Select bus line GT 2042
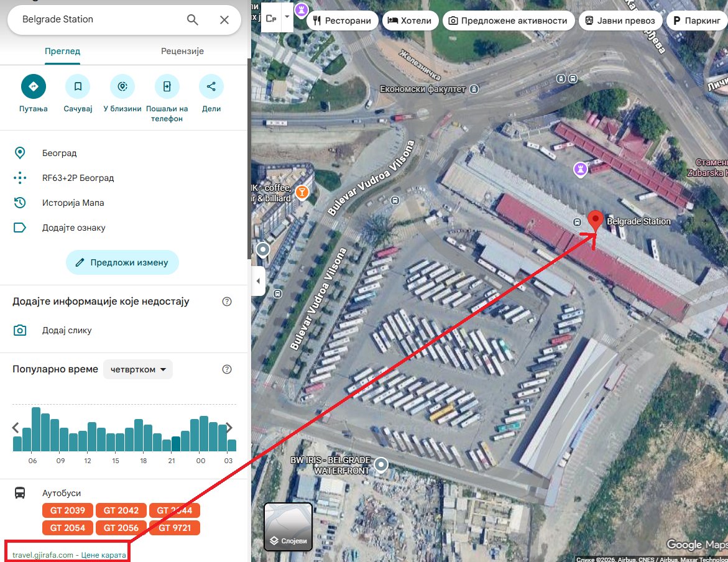This screenshot has height=562, width=728. point(121,510)
